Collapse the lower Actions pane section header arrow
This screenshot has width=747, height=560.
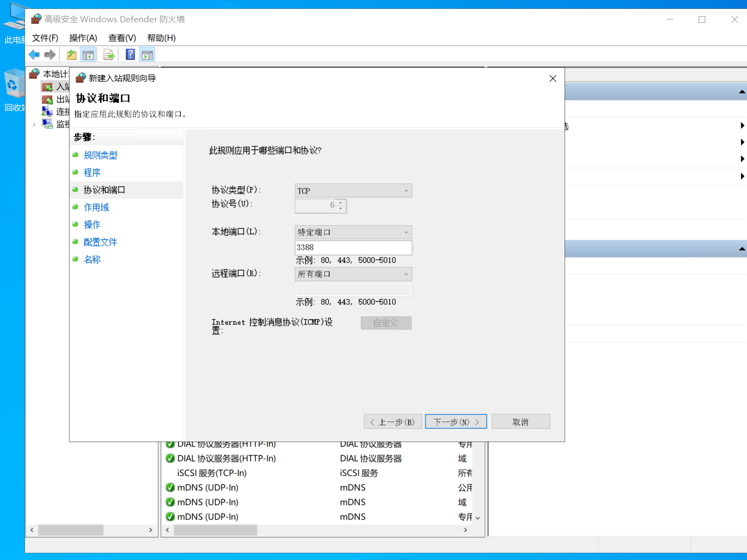pos(742,249)
